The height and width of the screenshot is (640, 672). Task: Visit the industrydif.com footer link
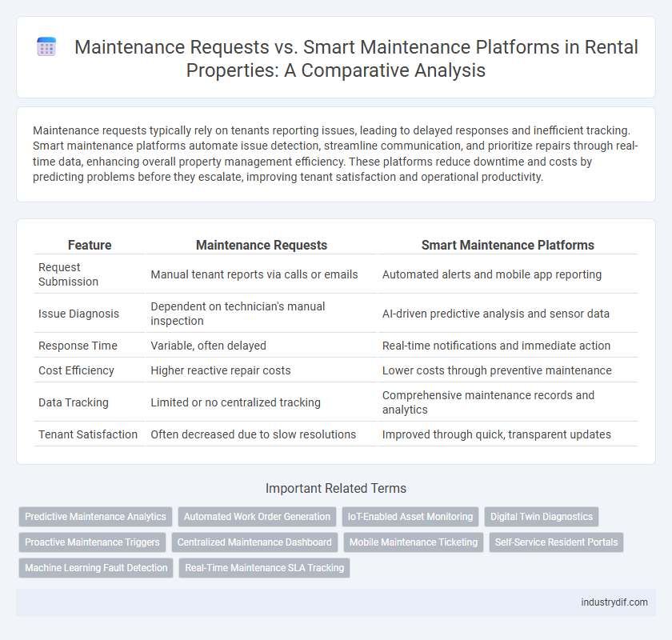pyautogui.click(x=614, y=602)
